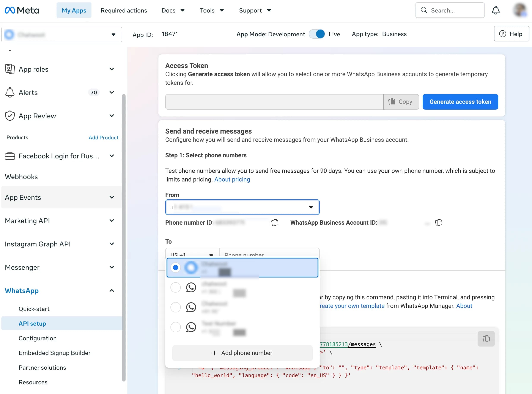Screen dimensions: 532x394
Task: Copy the Phone number ID
Action: [275, 222]
